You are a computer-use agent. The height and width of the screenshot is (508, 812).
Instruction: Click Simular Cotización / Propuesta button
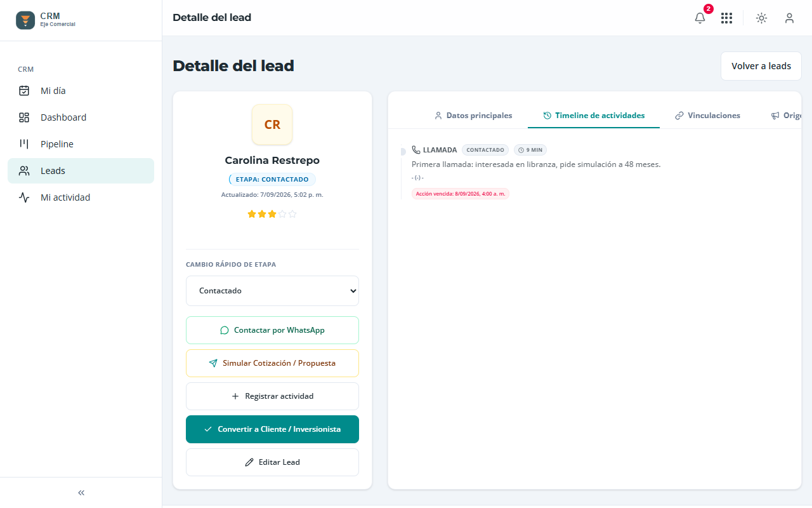(272, 363)
